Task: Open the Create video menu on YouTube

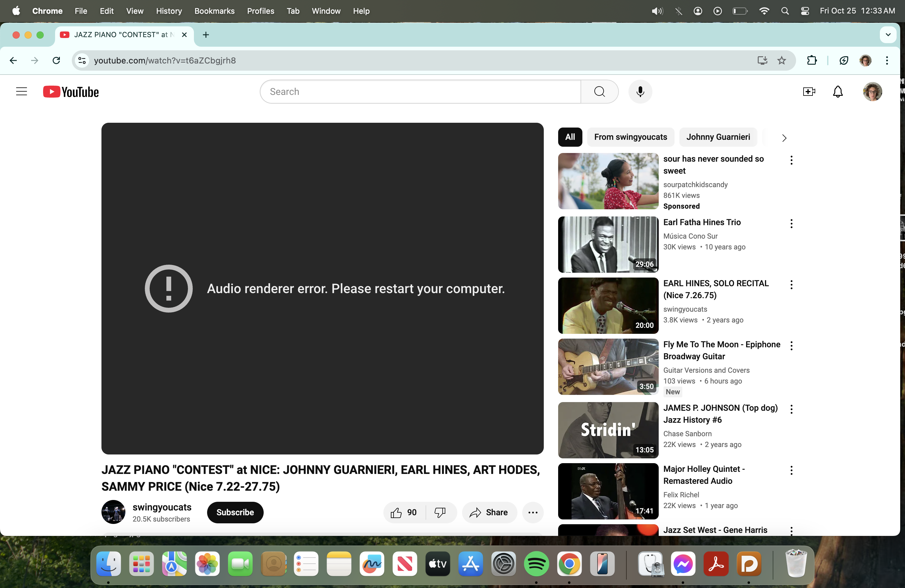Action: click(809, 91)
